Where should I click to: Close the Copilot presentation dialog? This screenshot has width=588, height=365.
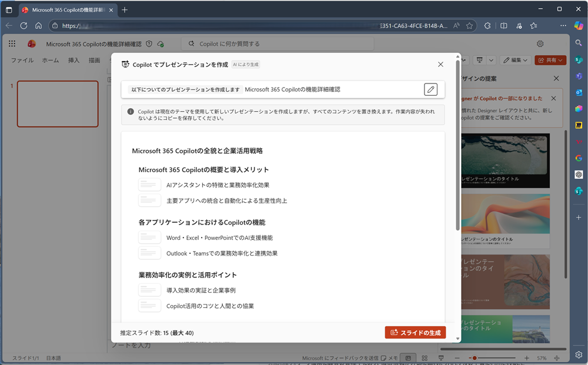440,65
